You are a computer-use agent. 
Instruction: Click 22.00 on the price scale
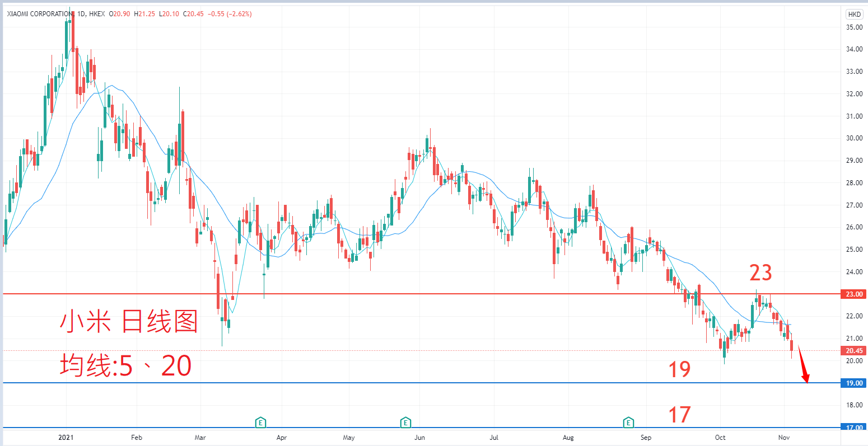tap(854, 316)
